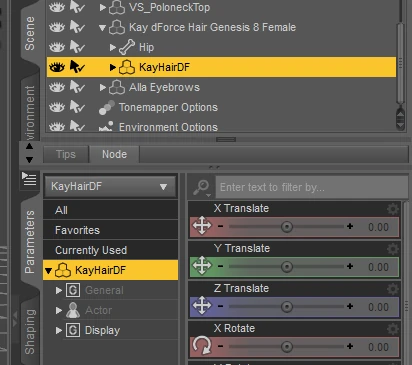Open X Translate settings gear
Screen dimensions: 412x365
coord(393,209)
